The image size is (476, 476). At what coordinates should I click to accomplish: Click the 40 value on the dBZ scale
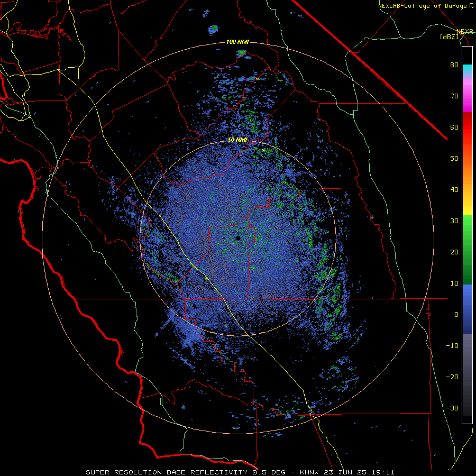pos(454,190)
